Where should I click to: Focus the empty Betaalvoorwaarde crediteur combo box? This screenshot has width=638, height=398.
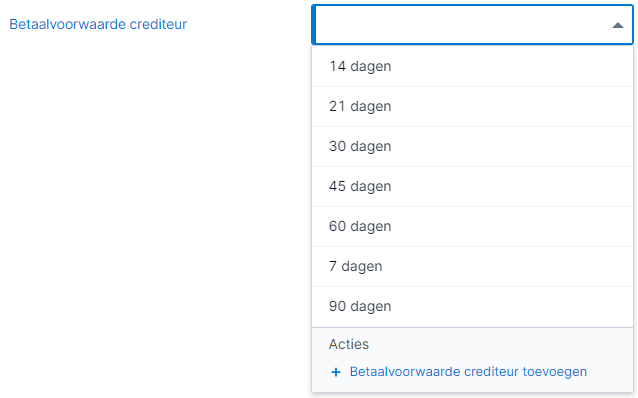472,24
